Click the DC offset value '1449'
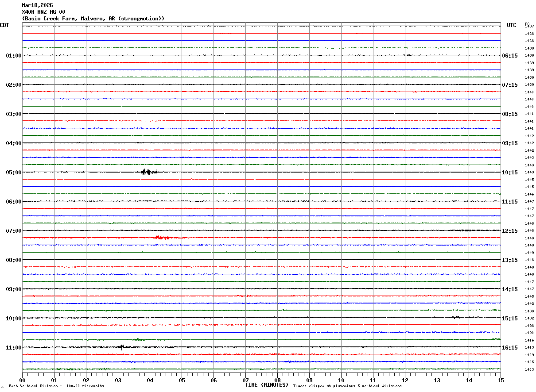Image resolution: width=536 pixels, height=392 pixels. coord(529,253)
